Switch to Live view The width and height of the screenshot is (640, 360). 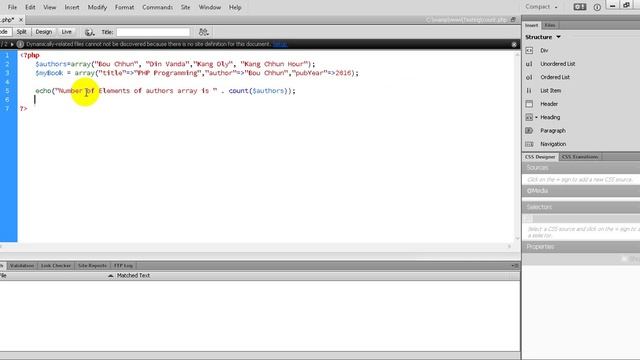point(67,32)
